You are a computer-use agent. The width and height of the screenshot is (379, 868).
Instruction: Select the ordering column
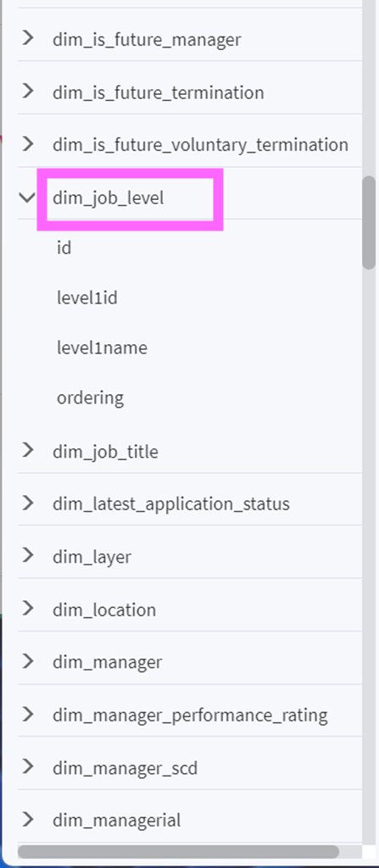tap(91, 398)
